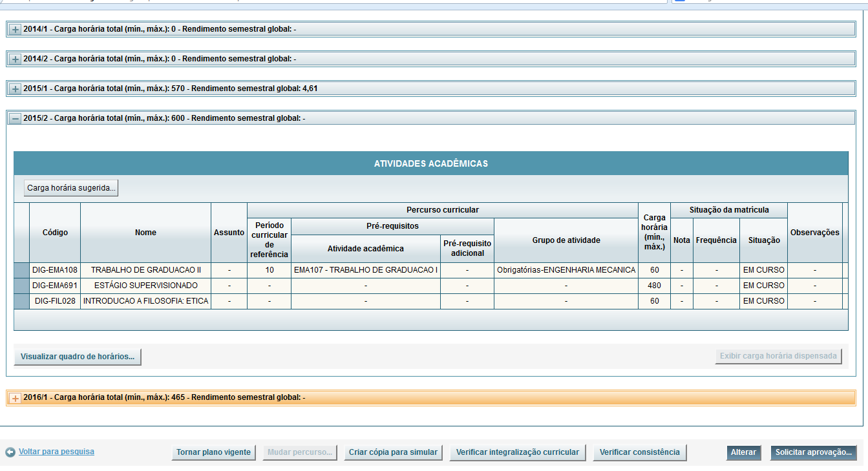868x471 pixels.
Task: Expand the 2015/1 semester section
Action: tap(16, 89)
